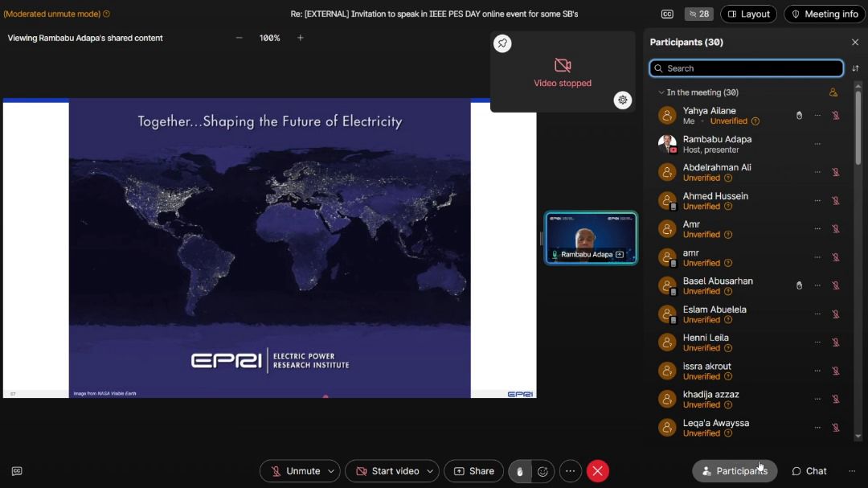Image resolution: width=868 pixels, height=488 pixels.
Task: Click captions icon in bottom left corner
Action: (17, 471)
